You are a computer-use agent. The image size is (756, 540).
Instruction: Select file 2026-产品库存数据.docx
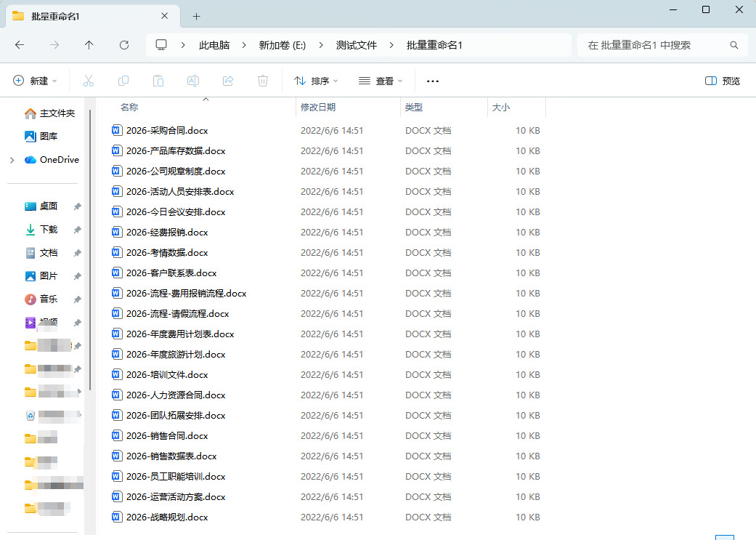(176, 150)
